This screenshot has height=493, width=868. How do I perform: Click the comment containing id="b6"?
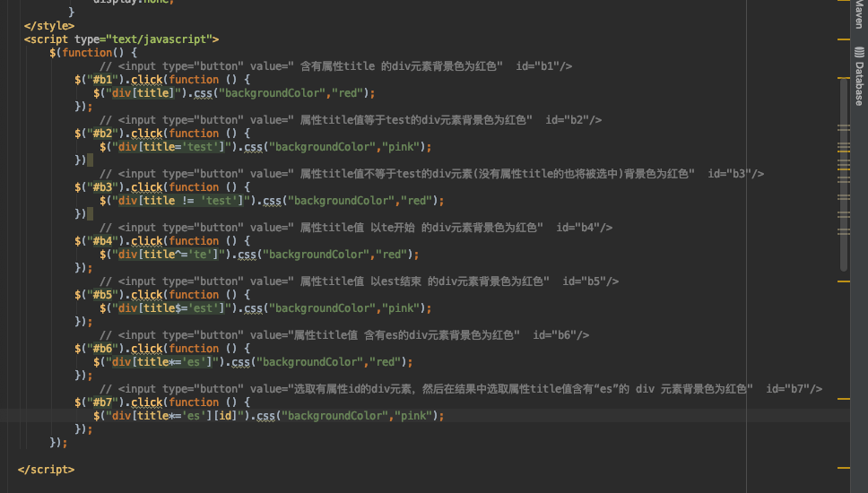tap(344, 334)
